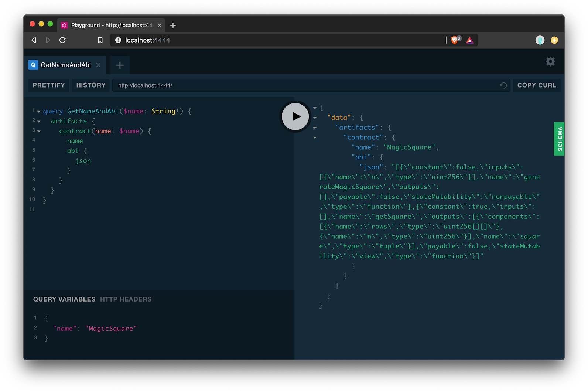Click the $name argument on line 3
Viewport: 588px width, 391px height.
tap(129, 131)
